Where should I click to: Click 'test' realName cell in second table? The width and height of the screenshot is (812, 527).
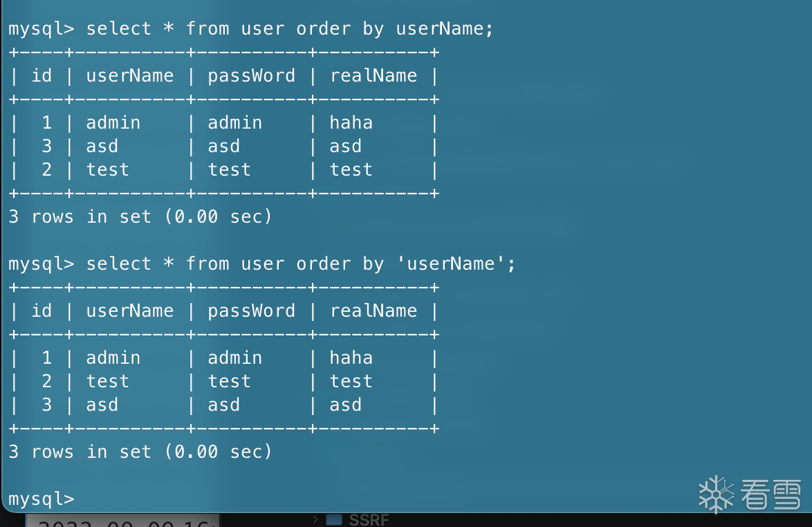tap(351, 382)
